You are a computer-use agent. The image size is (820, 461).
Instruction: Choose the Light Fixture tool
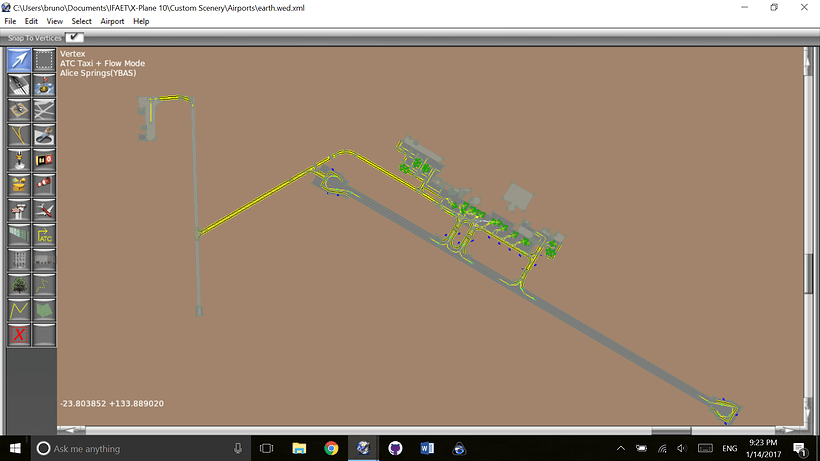pyautogui.click(x=19, y=160)
